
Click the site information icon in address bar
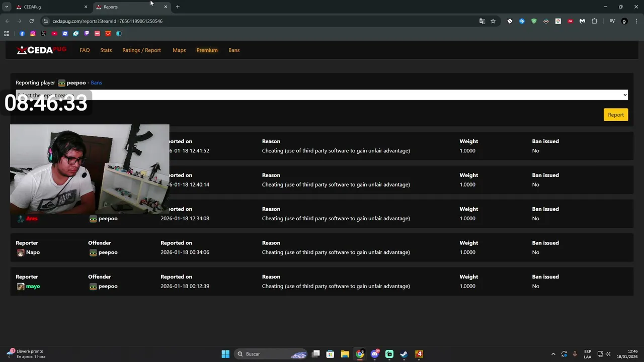[x=46, y=21]
